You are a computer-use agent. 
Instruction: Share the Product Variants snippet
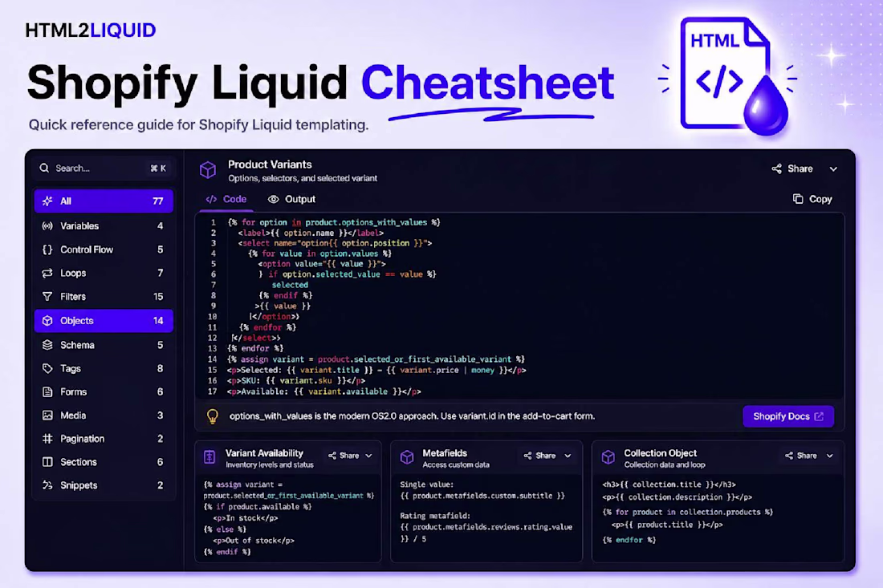click(791, 168)
